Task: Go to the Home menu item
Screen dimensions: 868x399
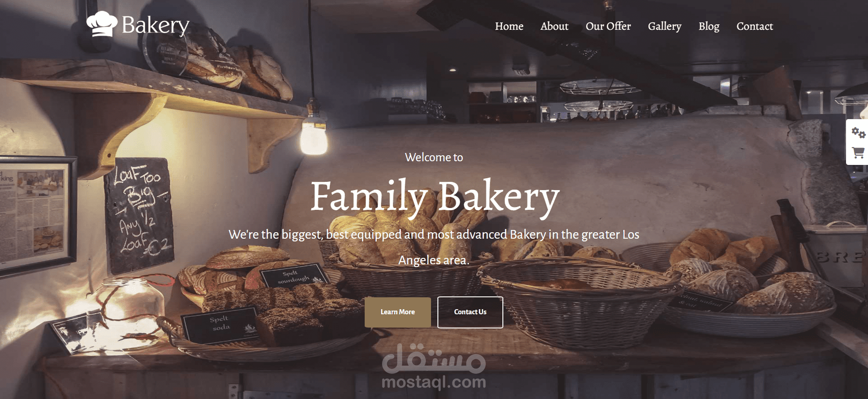Action: (509, 26)
